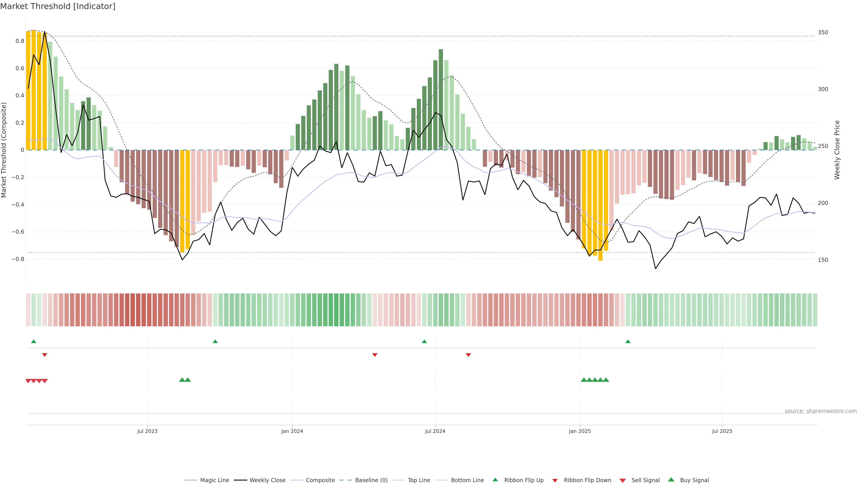
Task: Click Ribbon Flip Up marker right after Jan 2025
Action: [x=628, y=342]
